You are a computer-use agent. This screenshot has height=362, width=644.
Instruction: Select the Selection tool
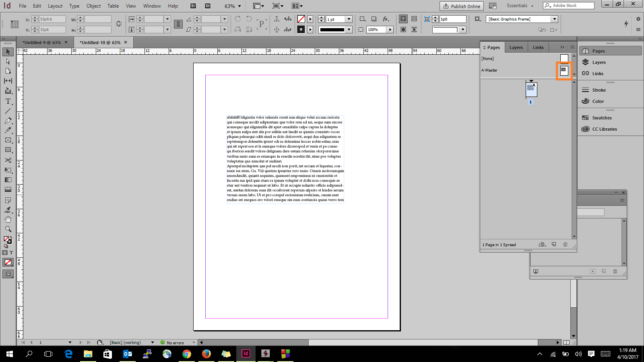click(8, 51)
